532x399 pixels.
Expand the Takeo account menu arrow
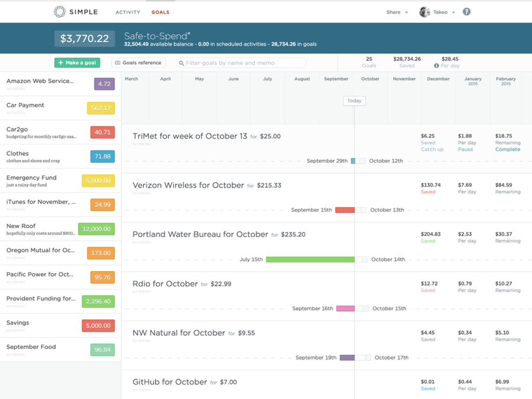(x=453, y=12)
